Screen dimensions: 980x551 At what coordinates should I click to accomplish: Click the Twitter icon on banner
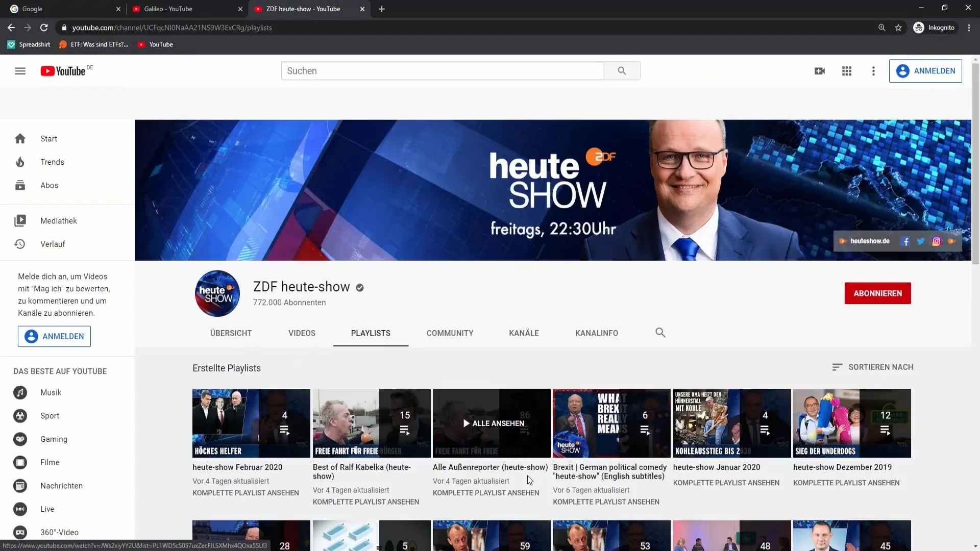point(920,241)
